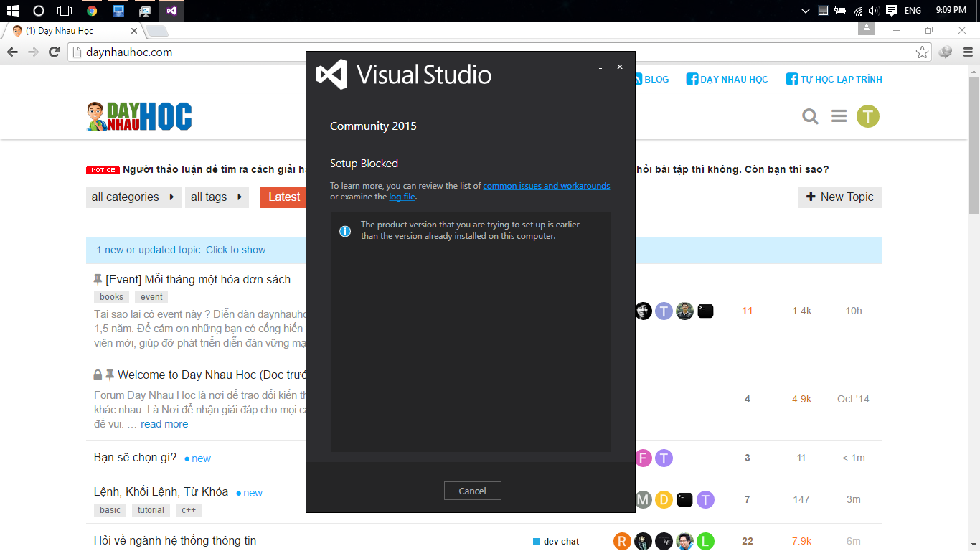Open Hỏi về ngành hệ thống thông tin

pyautogui.click(x=175, y=541)
